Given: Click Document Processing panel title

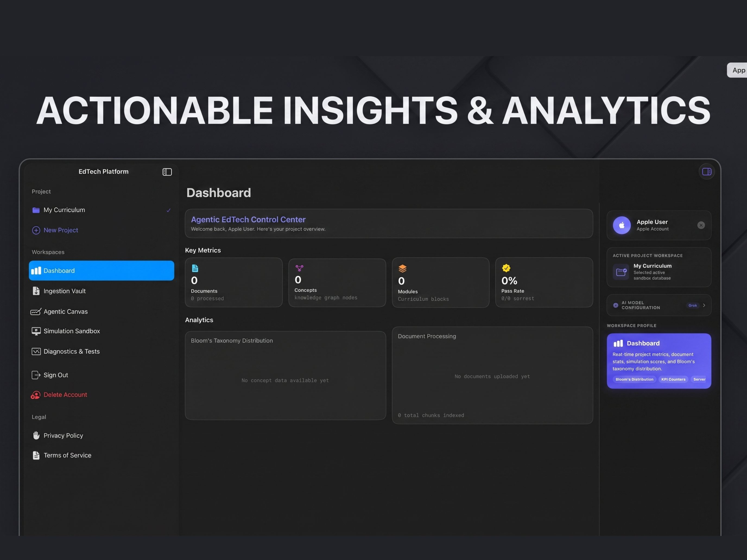Looking at the screenshot, I should coord(426,336).
